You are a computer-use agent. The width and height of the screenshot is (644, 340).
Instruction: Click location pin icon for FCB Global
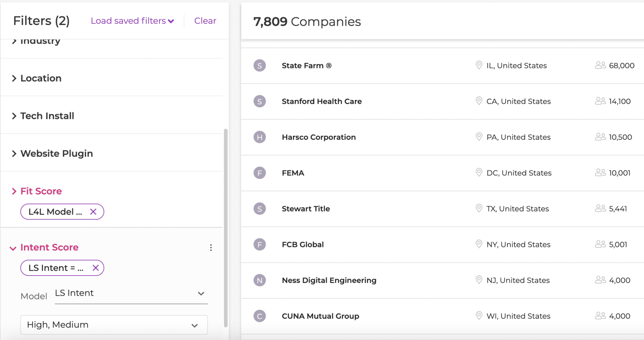(479, 245)
